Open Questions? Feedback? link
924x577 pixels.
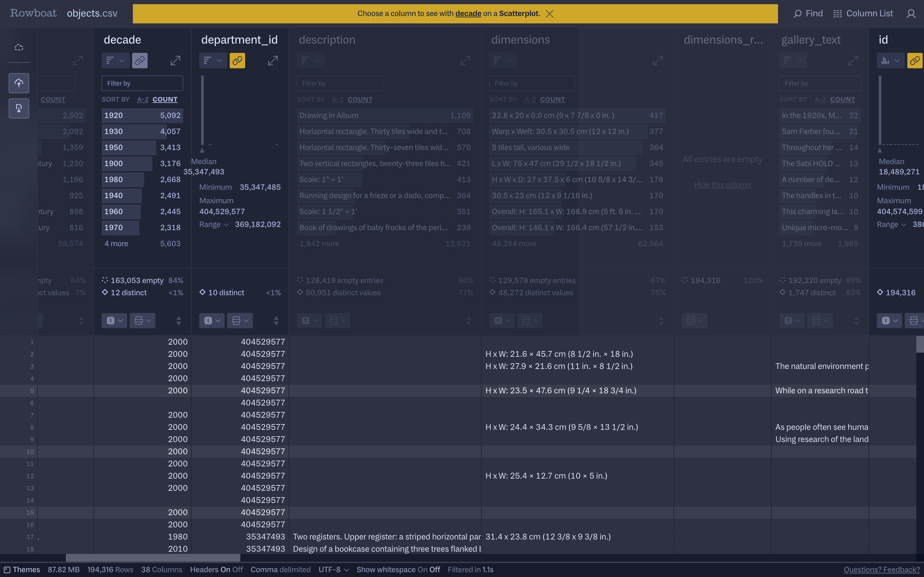(882, 569)
